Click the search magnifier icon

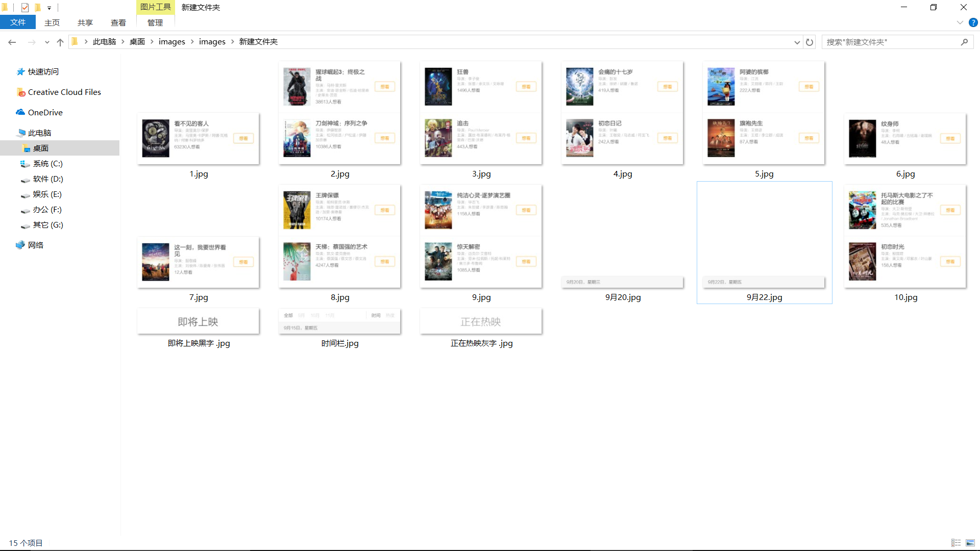(964, 42)
